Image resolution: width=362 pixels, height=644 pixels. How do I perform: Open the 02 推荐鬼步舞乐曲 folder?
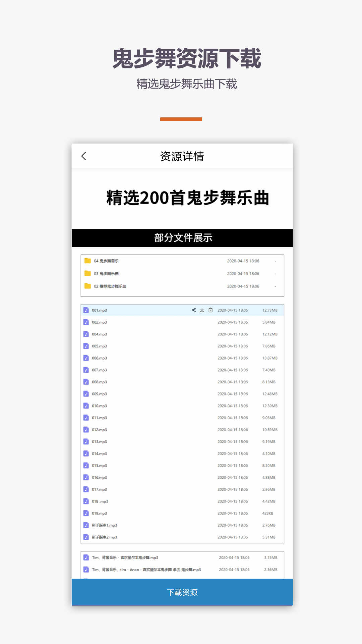click(x=110, y=286)
